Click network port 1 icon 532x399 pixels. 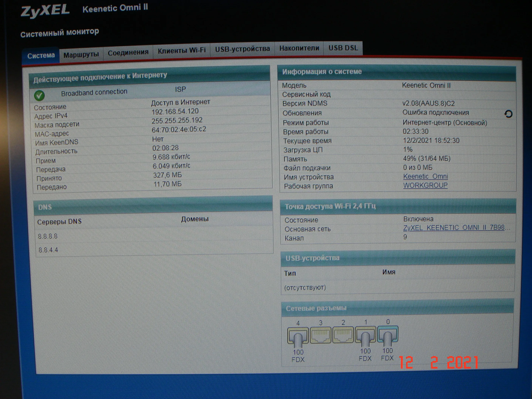[x=365, y=334]
